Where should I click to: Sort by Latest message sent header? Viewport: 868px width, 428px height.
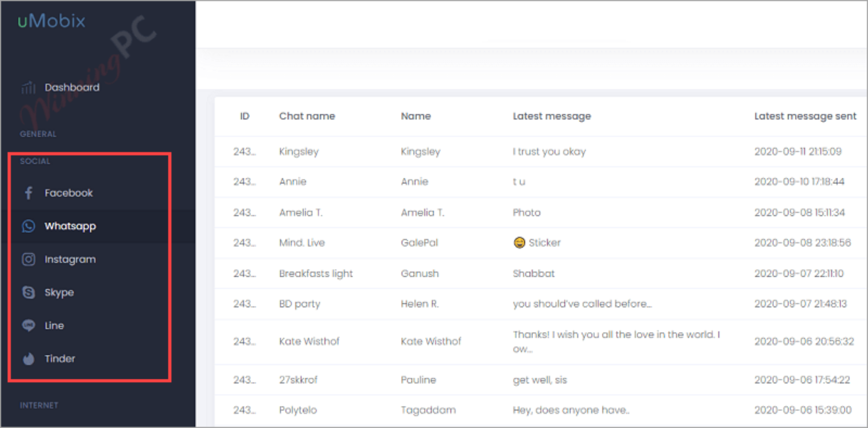[x=805, y=116]
